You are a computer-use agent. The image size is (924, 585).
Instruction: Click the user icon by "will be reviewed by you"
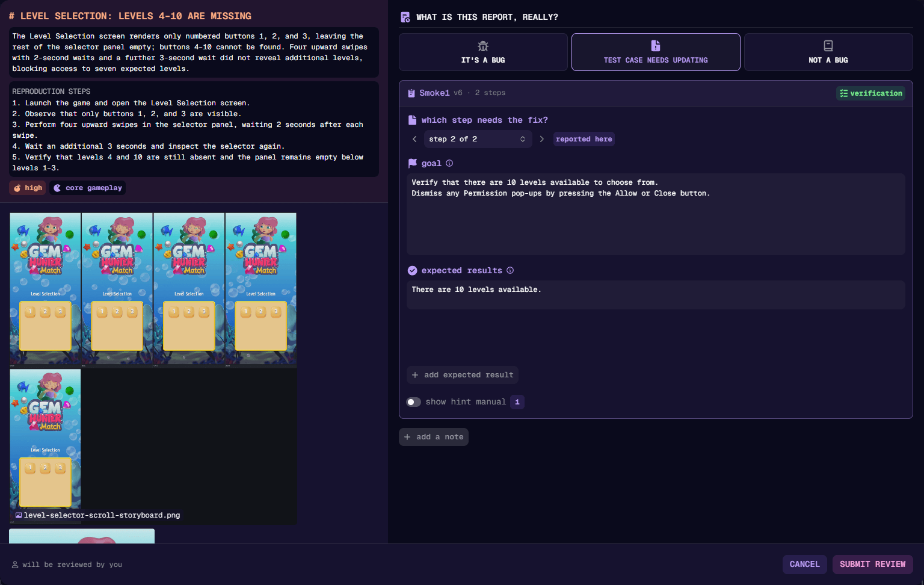(x=15, y=565)
